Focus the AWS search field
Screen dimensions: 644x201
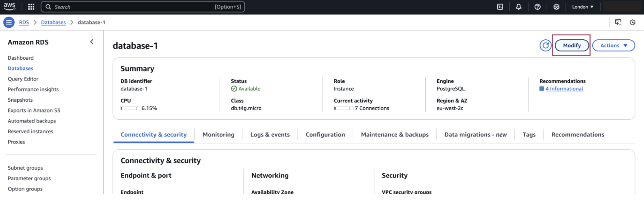(x=143, y=7)
